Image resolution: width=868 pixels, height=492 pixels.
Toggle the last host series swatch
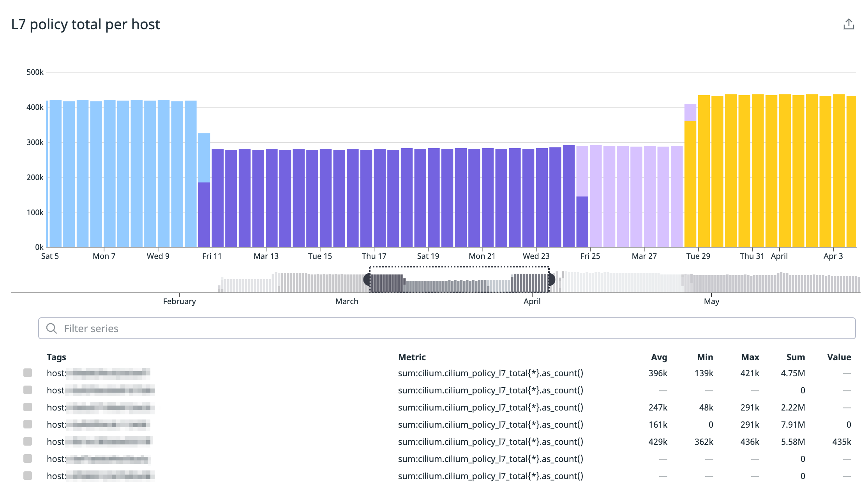(28, 476)
